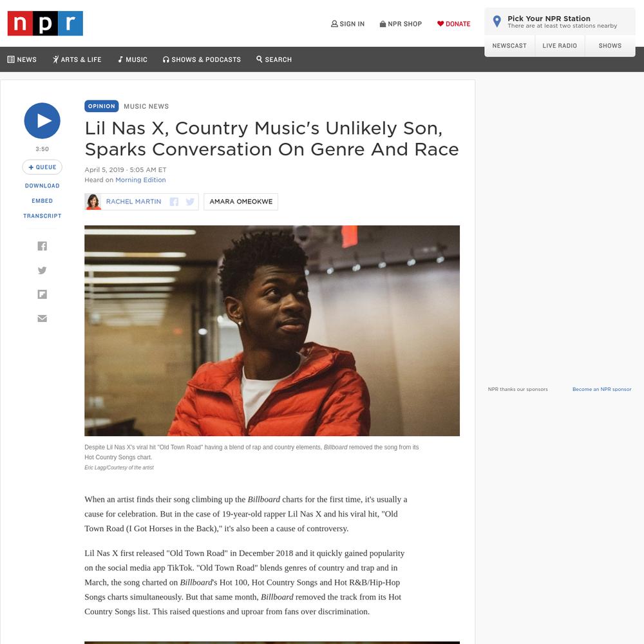The height and width of the screenshot is (644, 644).
Task: Add story to queue
Action: click(x=43, y=167)
